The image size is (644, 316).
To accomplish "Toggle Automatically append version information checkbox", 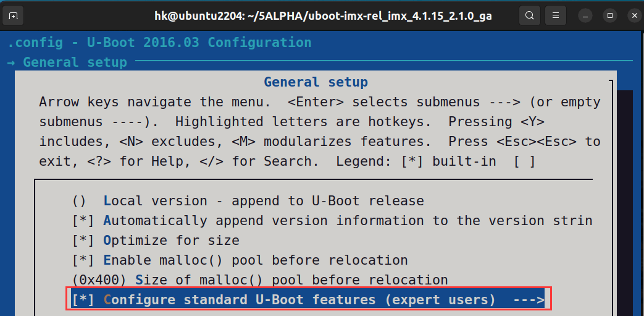I will tap(82, 221).
